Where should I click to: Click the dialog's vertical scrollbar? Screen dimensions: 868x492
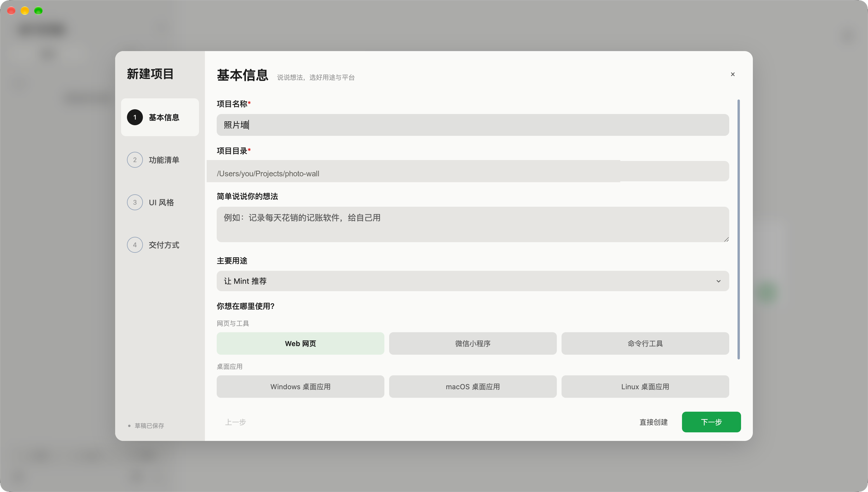click(739, 229)
